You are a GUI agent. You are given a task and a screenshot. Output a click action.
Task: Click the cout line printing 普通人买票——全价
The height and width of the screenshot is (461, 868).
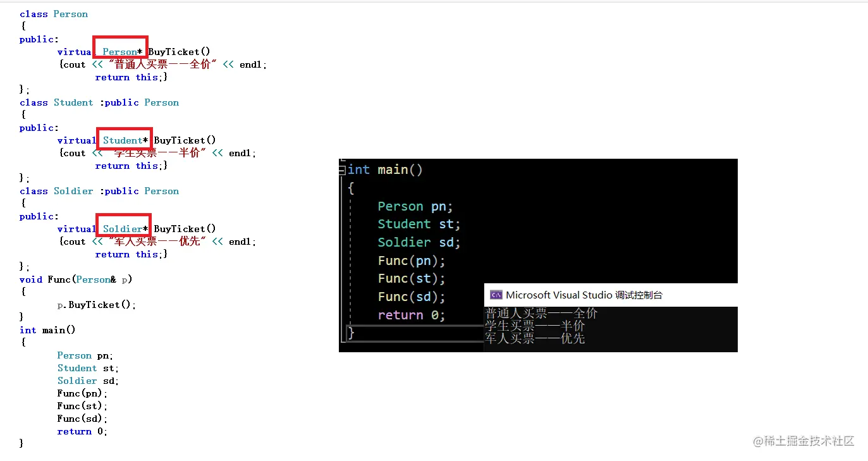pos(163,65)
